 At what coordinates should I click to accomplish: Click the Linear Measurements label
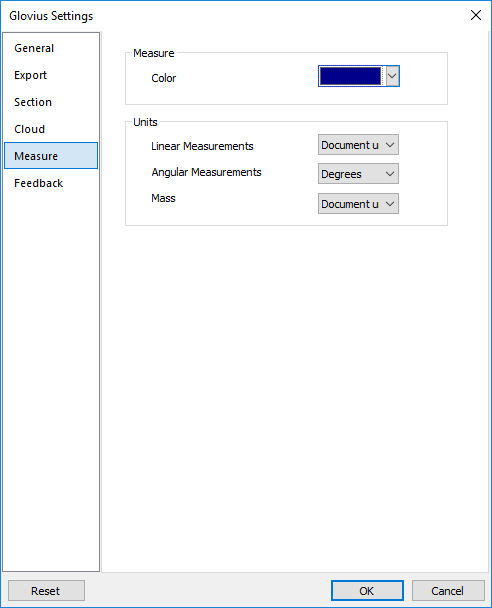pos(202,146)
